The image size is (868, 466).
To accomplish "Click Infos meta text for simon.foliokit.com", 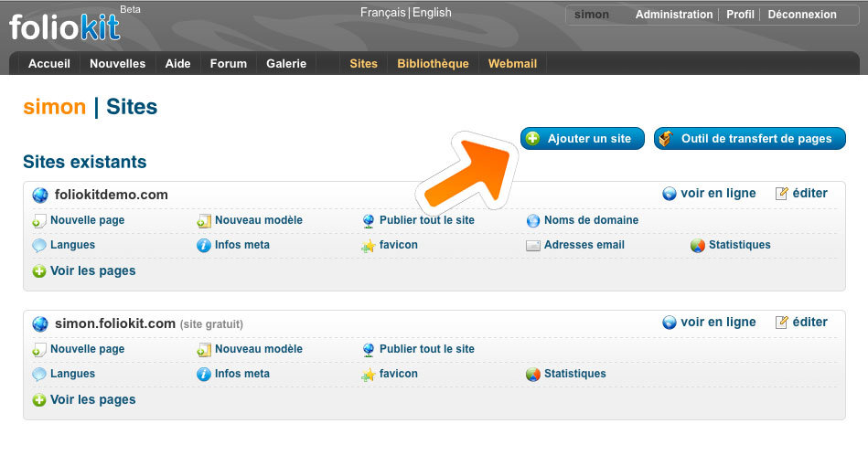I will pyautogui.click(x=241, y=374).
